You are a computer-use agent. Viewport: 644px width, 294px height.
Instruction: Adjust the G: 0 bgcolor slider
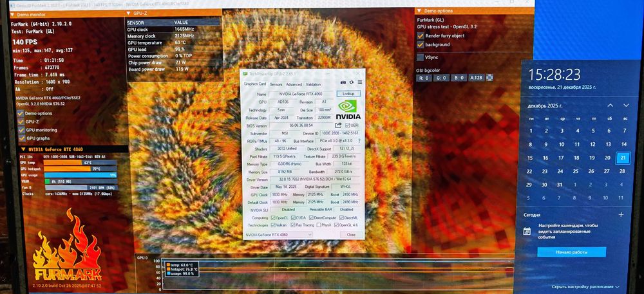tap(440, 78)
